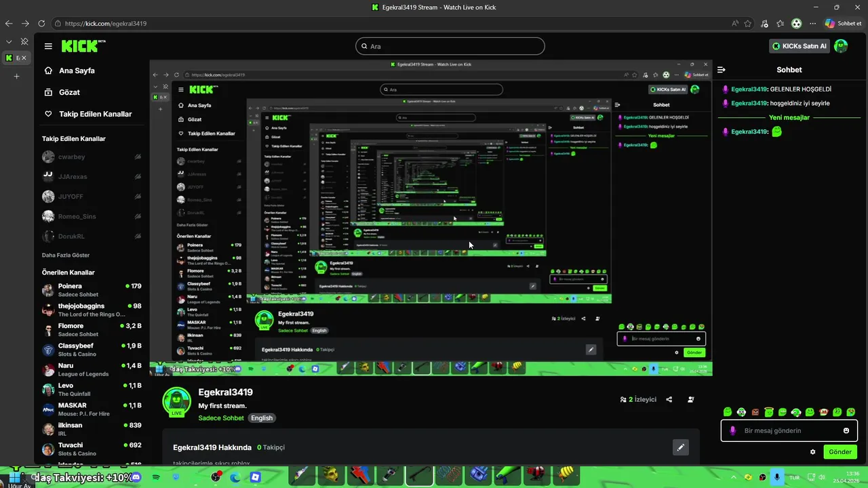Open followed channel cwarbey
Image resolution: width=868 pixels, height=488 pixels.
92,157
